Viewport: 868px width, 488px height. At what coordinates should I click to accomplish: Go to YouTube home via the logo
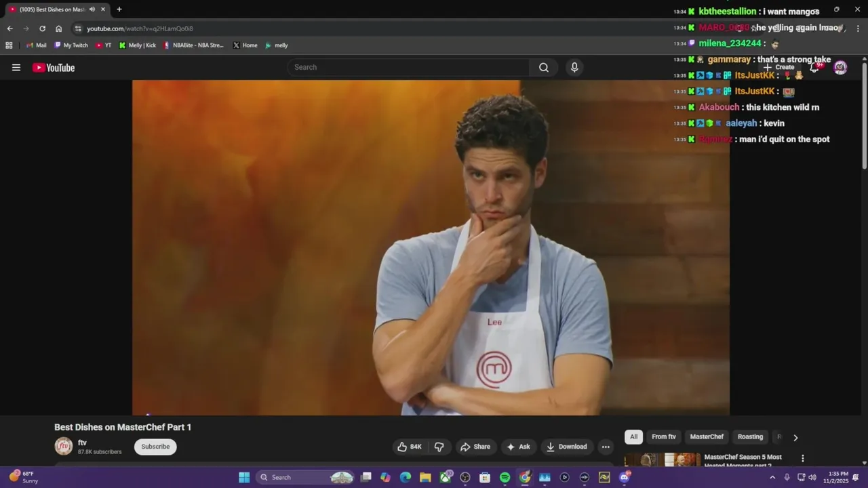pos(54,67)
